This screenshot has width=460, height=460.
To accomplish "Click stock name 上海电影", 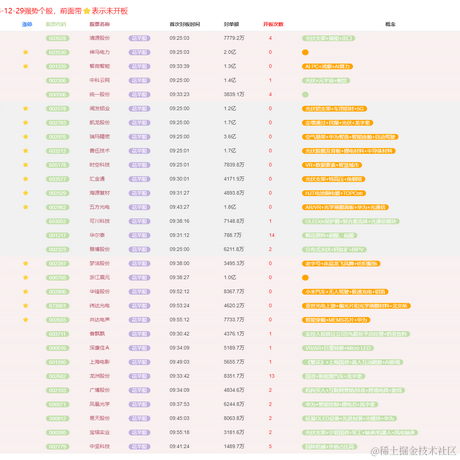I will [x=100, y=362].
